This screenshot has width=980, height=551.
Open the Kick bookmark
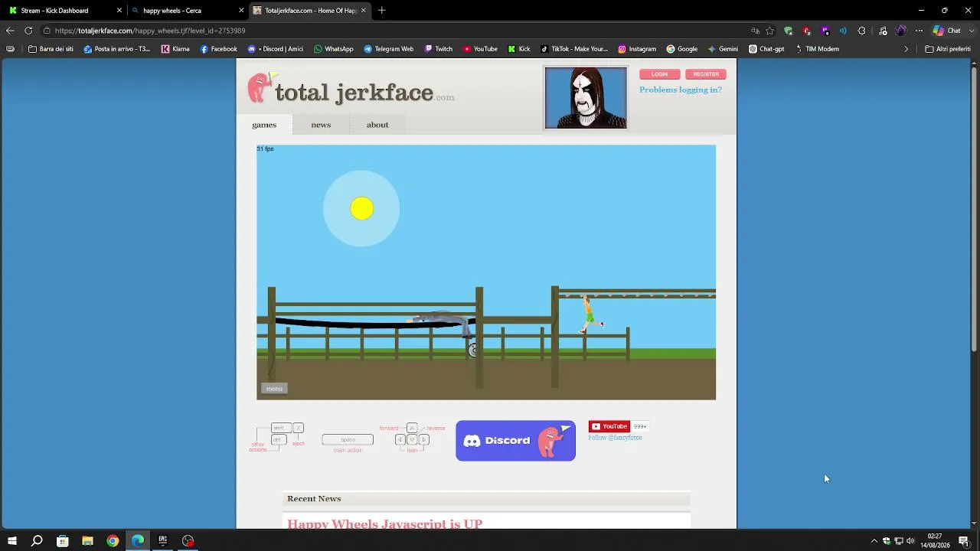pyautogui.click(x=519, y=49)
